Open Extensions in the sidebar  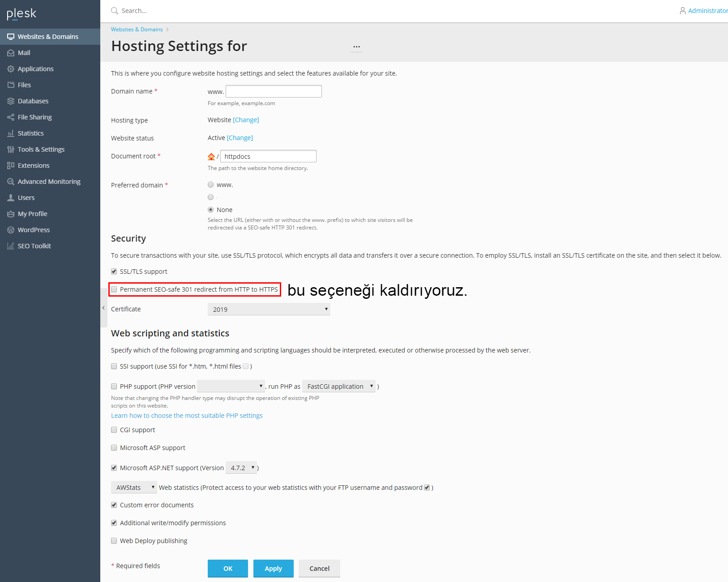[x=50, y=166]
